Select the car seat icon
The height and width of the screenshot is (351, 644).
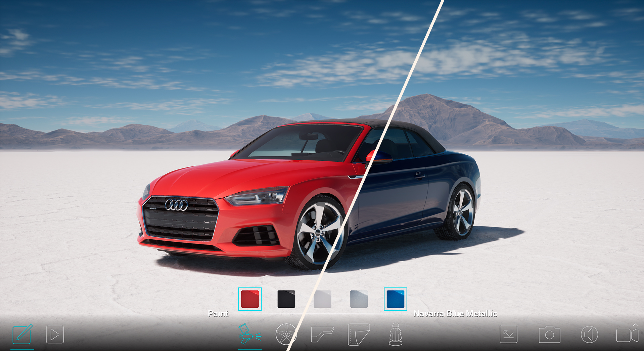point(395,334)
